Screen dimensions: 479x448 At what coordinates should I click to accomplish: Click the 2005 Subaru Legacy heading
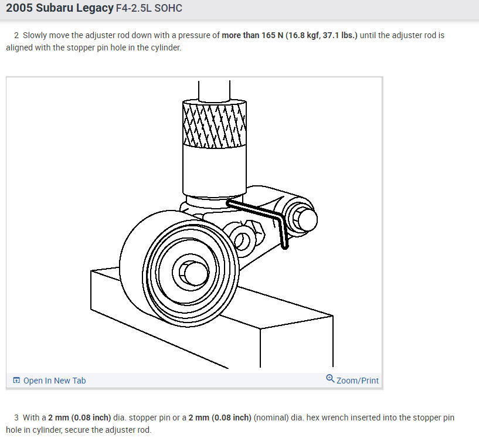(x=60, y=8)
